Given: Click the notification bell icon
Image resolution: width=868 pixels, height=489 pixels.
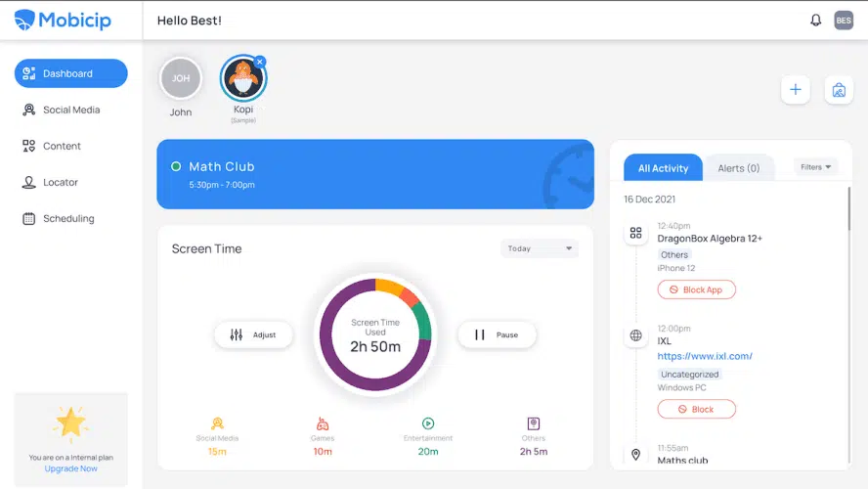Looking at the screenshot, I should coord(816,21).
